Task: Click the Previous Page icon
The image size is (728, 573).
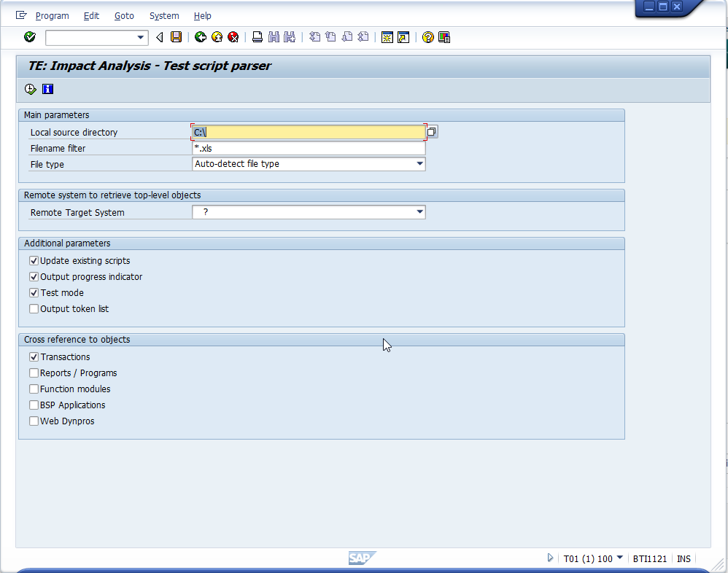Action: [330, 37]
